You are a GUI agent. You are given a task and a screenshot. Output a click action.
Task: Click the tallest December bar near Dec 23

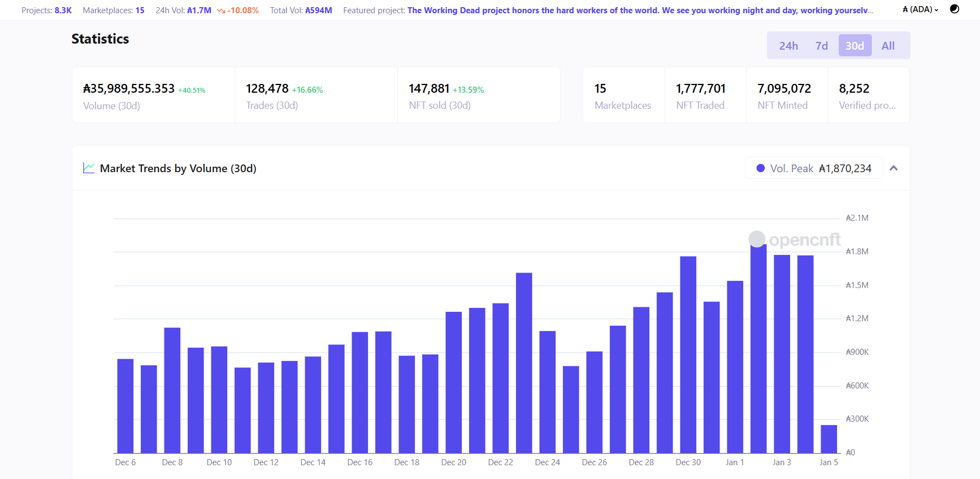[524, 363]
